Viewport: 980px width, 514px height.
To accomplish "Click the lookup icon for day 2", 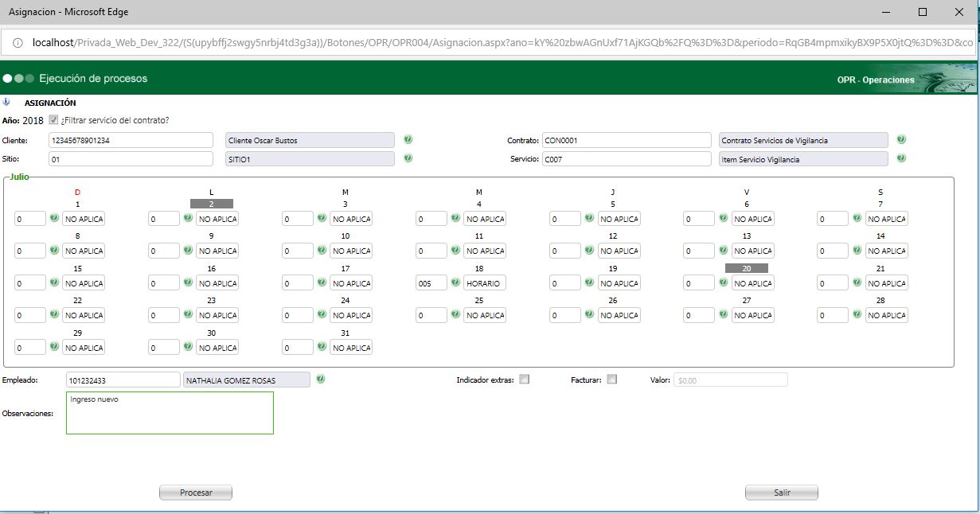I will (x=189, y=217).
